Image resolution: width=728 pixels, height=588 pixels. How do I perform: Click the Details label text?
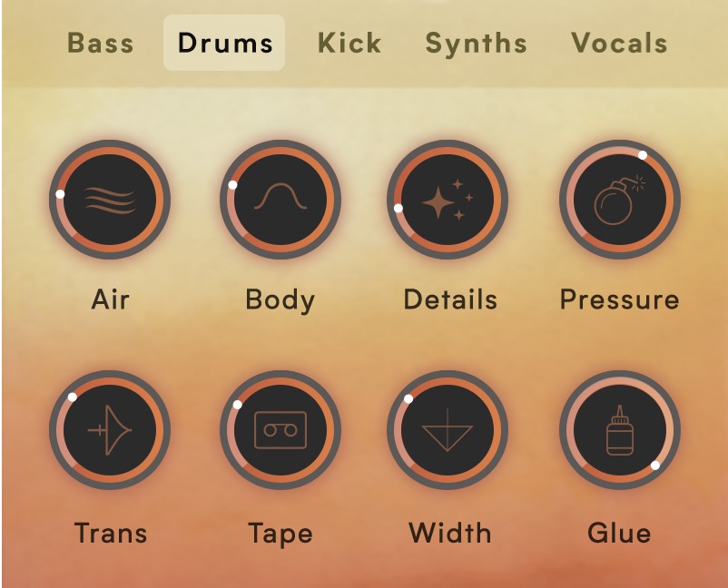pos(450,299)
